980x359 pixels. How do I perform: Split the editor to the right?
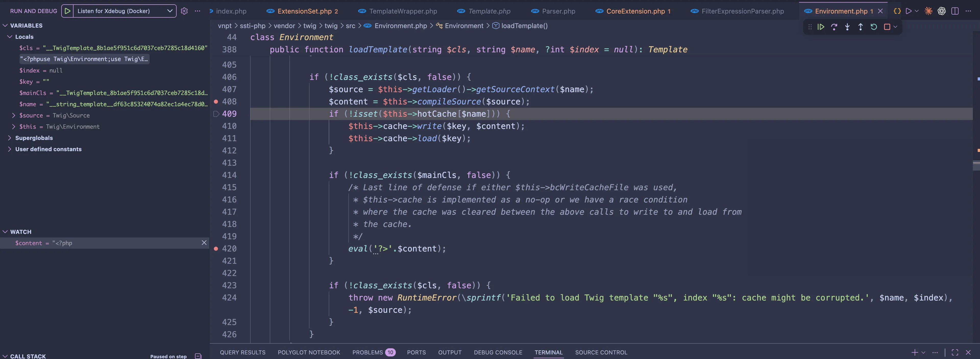(955, 11)
